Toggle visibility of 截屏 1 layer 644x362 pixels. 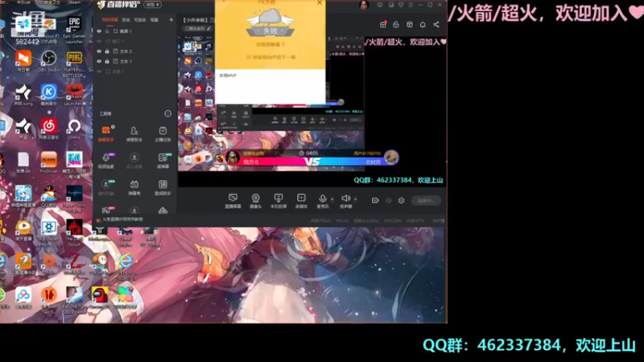click(99, 31)
